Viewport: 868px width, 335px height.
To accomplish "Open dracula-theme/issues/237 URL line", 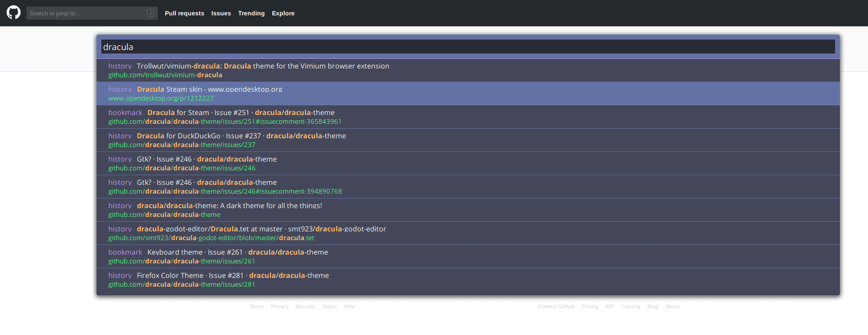I will [182, 145].
